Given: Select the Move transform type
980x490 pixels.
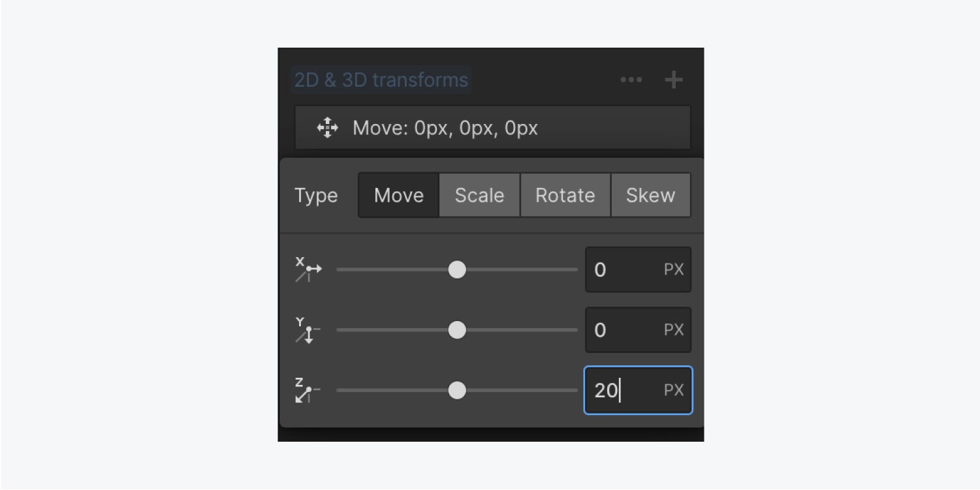Looking at the screenshot, I should tap(399, 195).
